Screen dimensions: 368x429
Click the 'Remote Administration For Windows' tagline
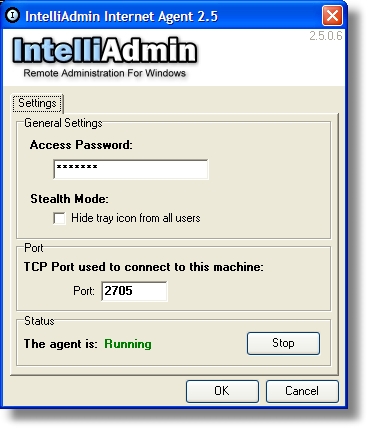coord(105,73)
